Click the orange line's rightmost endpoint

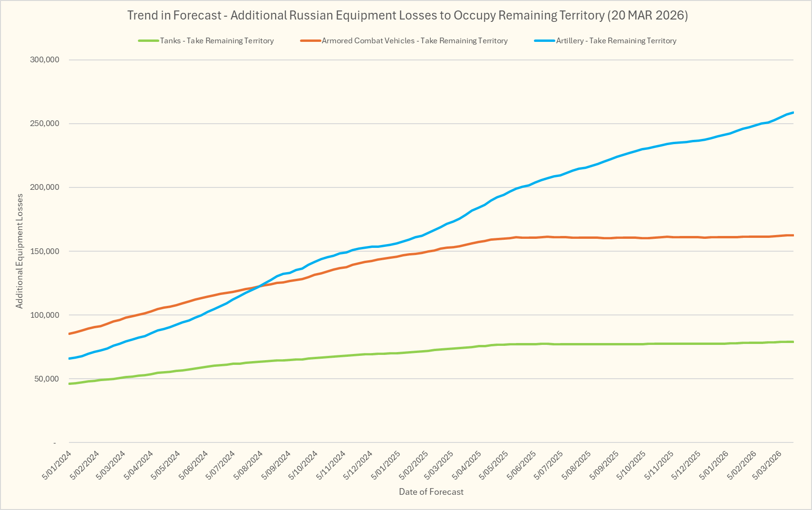pos(793,235)
